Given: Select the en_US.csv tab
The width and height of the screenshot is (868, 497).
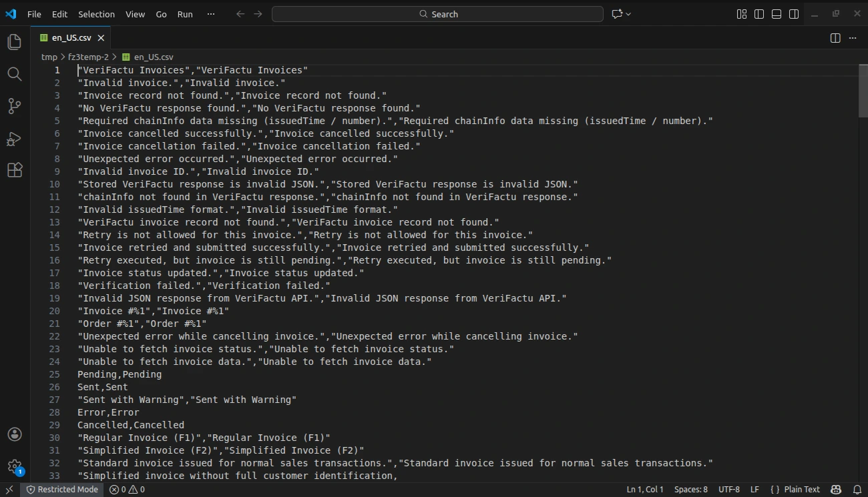Looking at the screenshot, I should pyautogui.click(x=70, y=37).
